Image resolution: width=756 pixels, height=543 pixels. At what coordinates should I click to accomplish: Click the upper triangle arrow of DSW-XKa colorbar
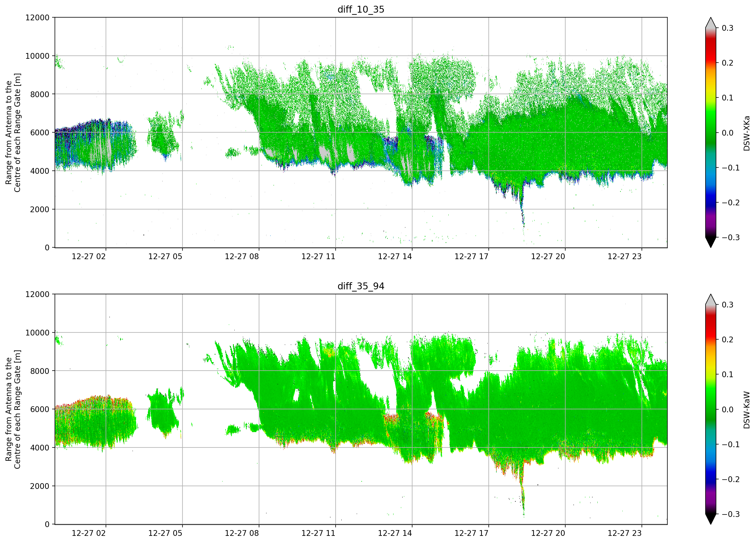711,23
